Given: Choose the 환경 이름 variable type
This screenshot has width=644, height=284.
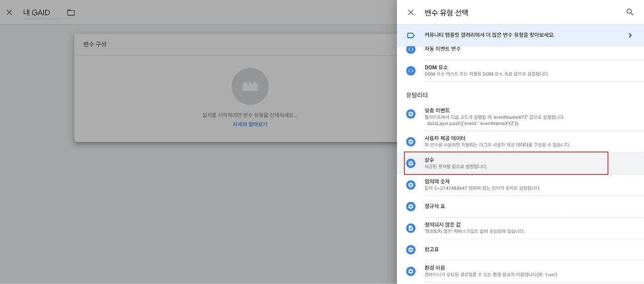Looking at the screenshot, I should 520,272.
